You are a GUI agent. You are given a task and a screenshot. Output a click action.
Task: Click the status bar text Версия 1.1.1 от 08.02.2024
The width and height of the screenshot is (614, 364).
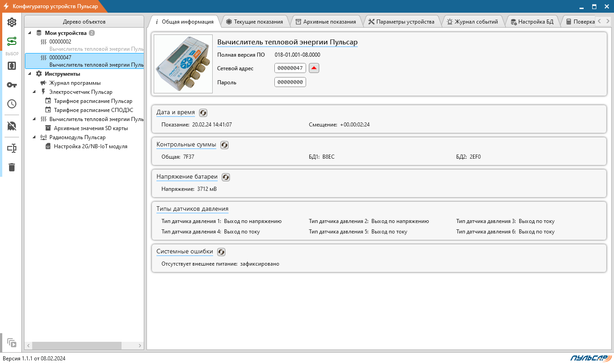click(34, 359)
